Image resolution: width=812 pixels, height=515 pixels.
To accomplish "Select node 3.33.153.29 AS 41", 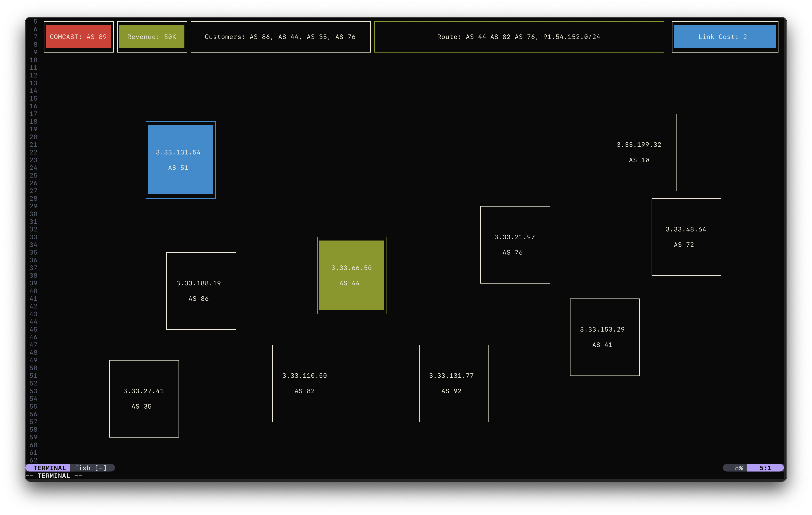I will 605,337.
